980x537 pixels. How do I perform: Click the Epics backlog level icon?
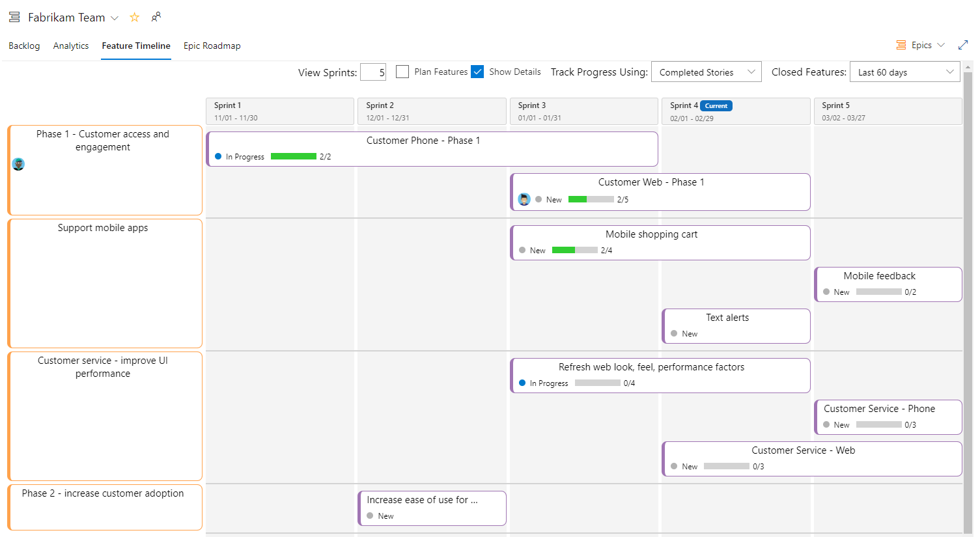pos(901,45)
